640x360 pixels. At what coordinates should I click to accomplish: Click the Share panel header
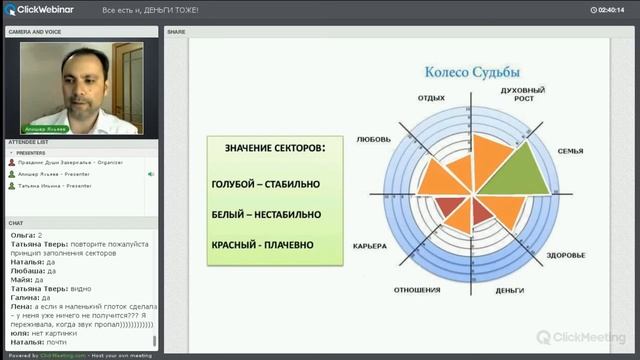tap(399, 32)
